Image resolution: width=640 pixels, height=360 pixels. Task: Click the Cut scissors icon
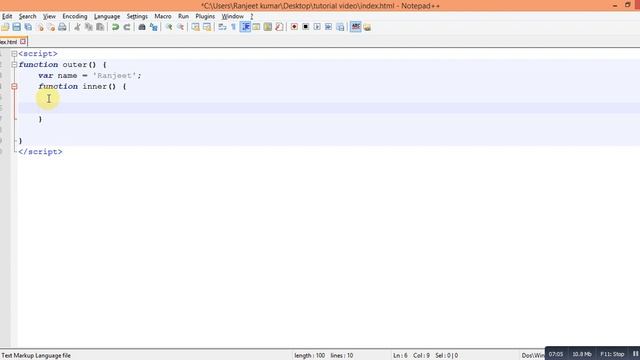click(x=77, y=27)
